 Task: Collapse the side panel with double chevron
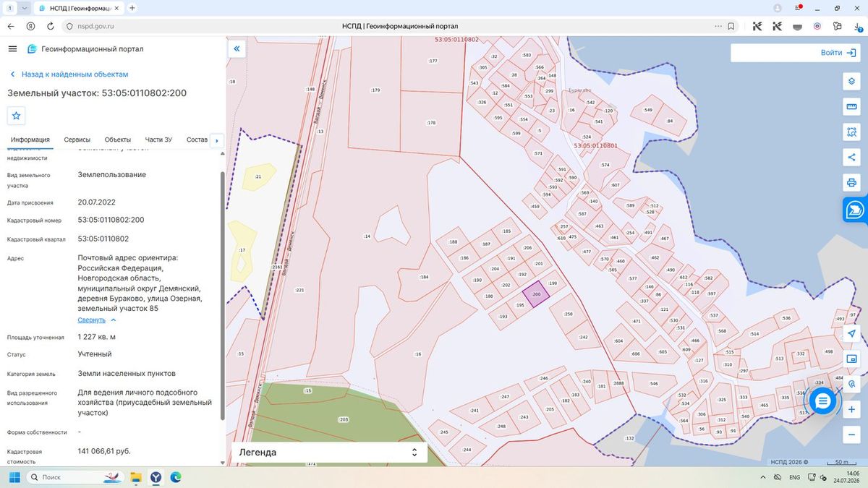click(x=237, y=49)
